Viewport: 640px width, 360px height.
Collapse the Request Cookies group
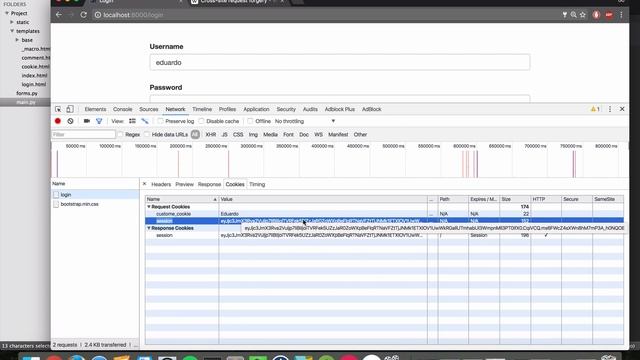pos(149,207)
